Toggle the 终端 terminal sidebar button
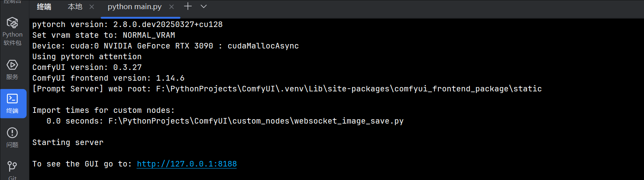This screenshot has height=180, width=644. point(13,104)
